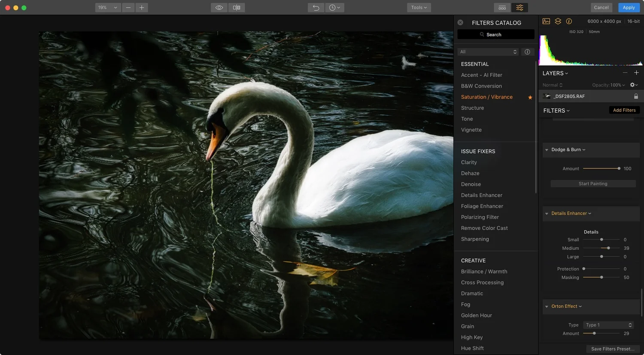Add a new layer with plus icon
The height and width of the screenshot is (355, 644).
[x=636, y=73]
